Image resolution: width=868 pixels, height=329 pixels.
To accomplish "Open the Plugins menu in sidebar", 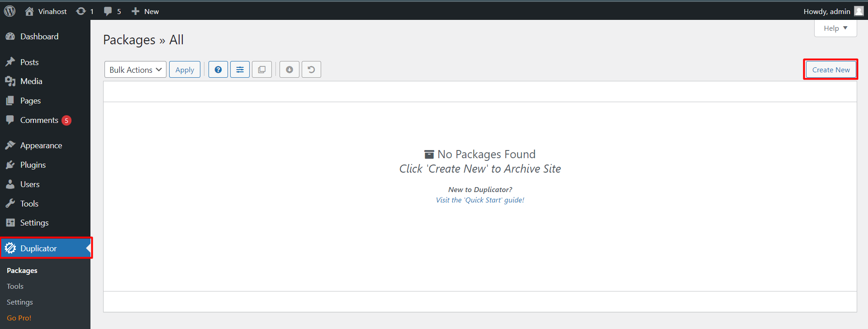I will pos(33,165).
